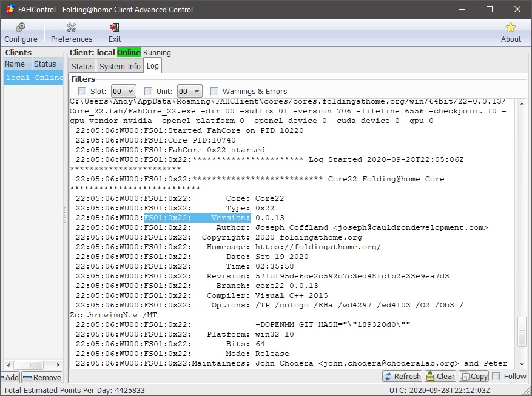Open Preferences tools icon
Image resolution: width=532 pixels, height=396 pixels.
tap(72, 27)
